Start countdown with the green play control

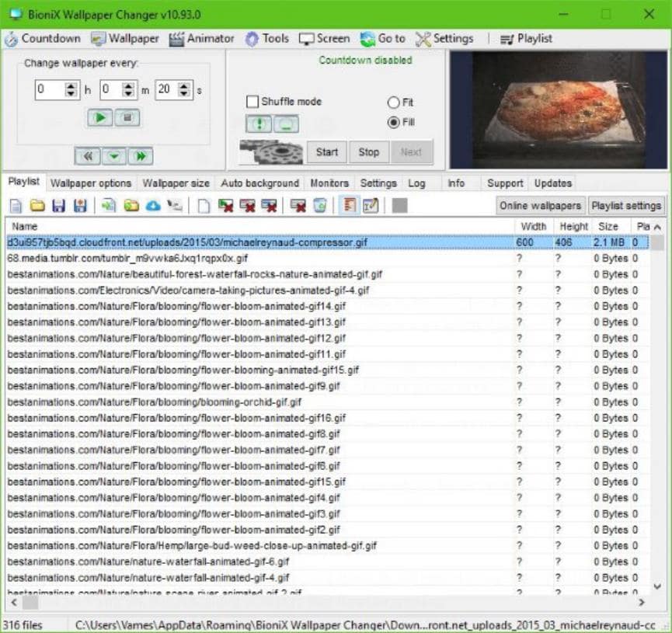(100, 117)
